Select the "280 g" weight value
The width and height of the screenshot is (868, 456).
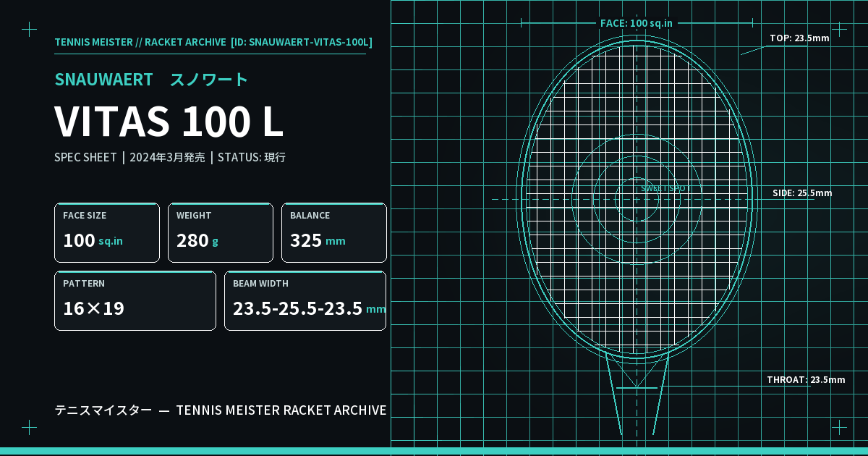197,240
